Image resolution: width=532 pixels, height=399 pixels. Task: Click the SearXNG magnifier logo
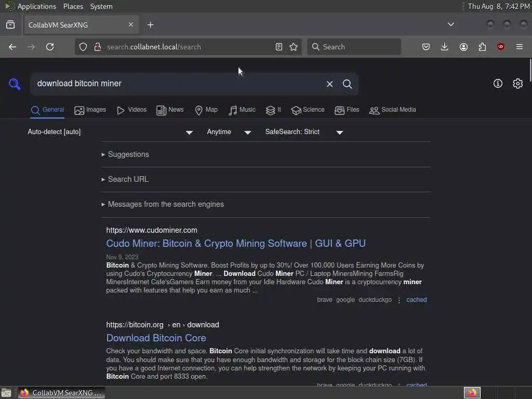pyautogui.click(x=15, y=84)
